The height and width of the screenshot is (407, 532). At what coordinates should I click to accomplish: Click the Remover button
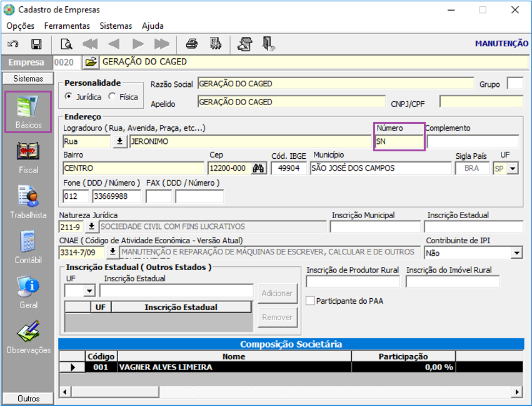pyautogui.click(x=278, y=318)
